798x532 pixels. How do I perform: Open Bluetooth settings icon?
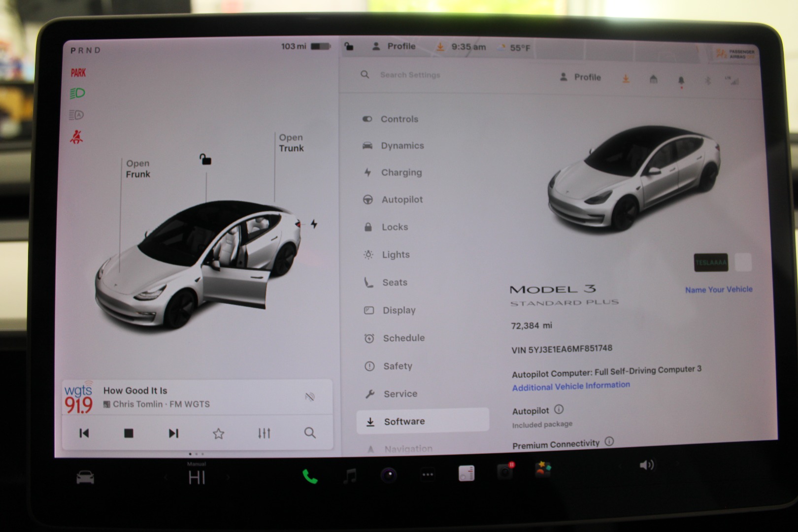[x=708, y=80]
